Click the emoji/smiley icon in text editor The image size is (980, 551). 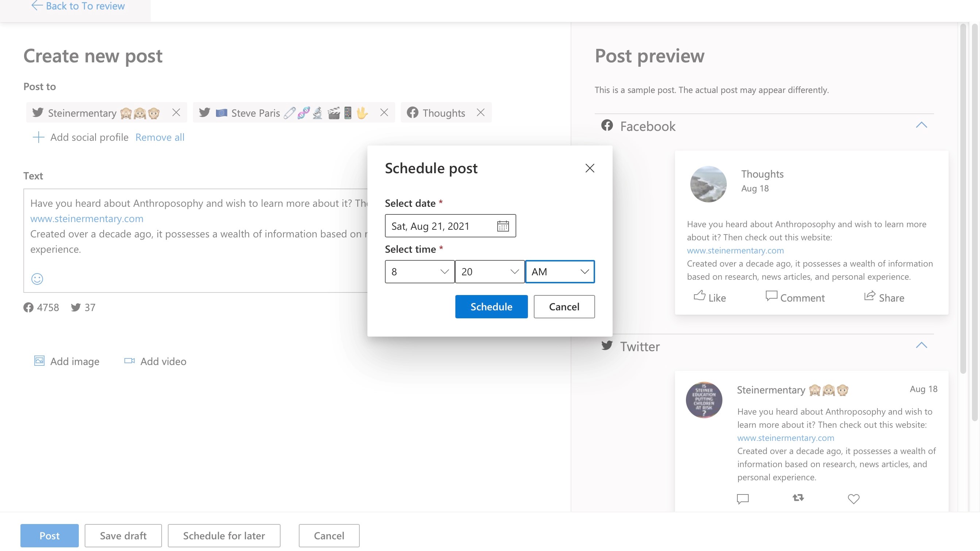tap(37, 279)
